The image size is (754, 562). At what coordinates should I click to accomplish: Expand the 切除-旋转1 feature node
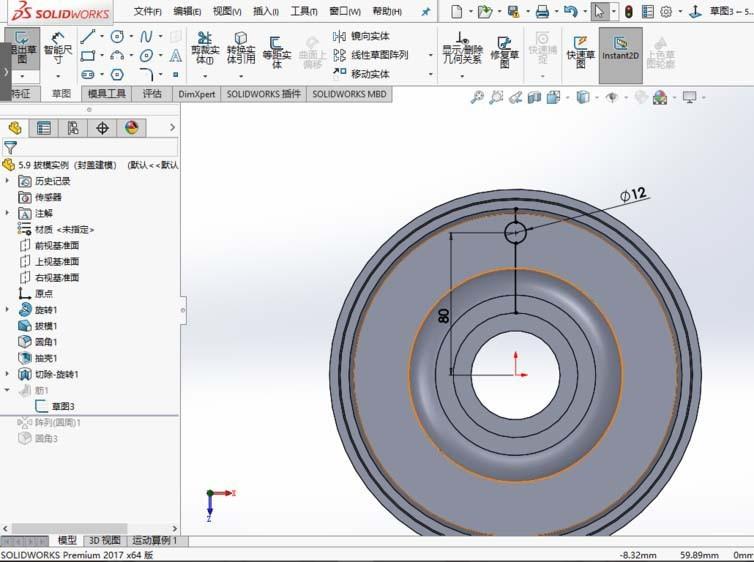(x=7, y=374)
